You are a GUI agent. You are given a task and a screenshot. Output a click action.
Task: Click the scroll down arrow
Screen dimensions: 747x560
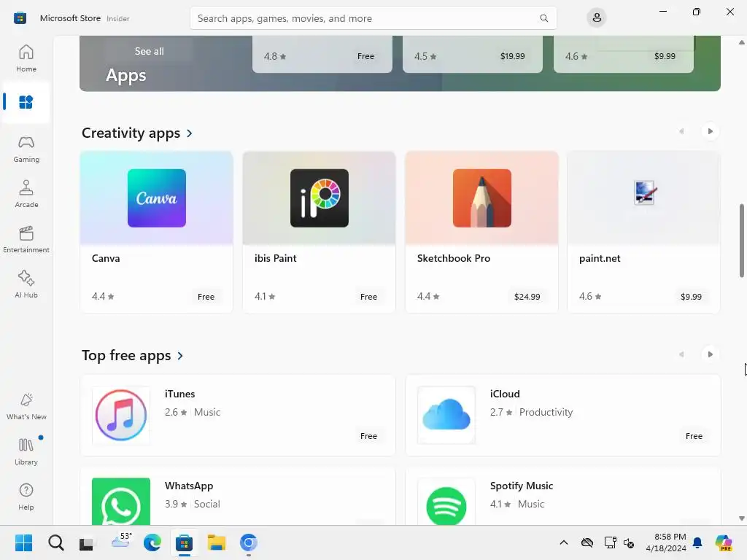point(742,518)
